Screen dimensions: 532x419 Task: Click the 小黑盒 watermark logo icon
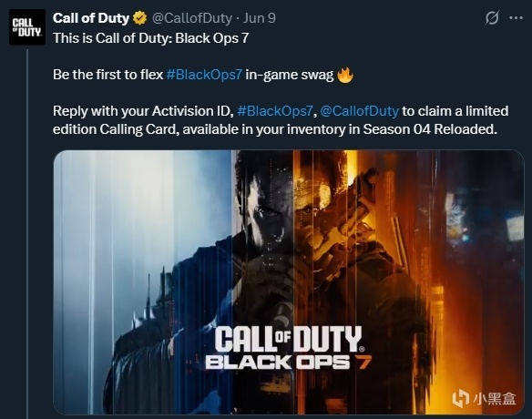460,398
